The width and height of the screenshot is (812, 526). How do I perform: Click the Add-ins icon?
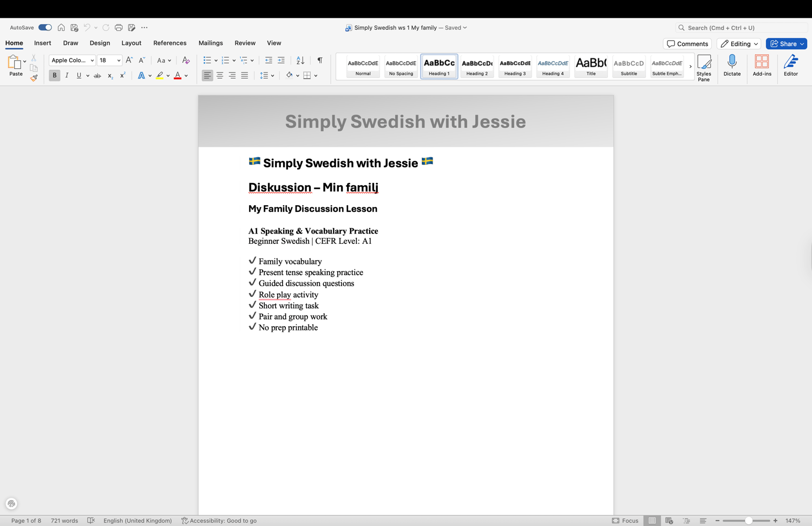(762, 66)
